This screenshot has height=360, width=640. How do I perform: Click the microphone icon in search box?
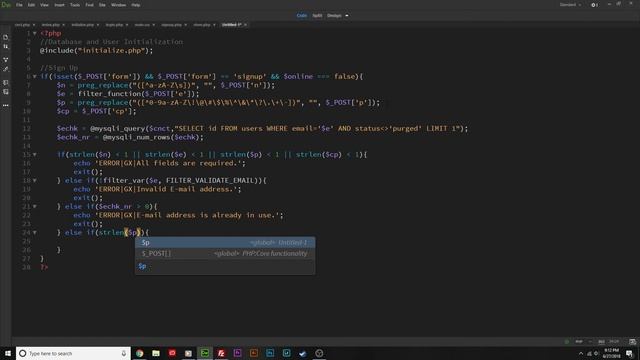click(124, 353)
